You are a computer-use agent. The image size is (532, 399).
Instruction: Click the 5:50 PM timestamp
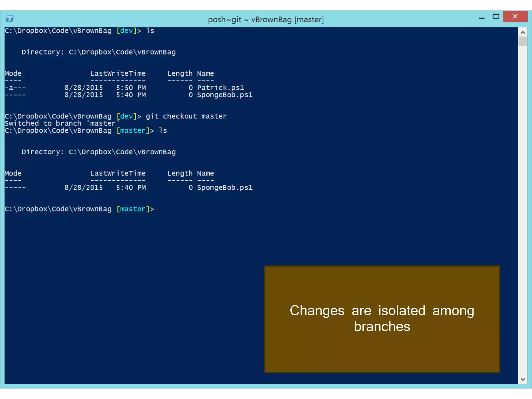(x=131, y=88)
